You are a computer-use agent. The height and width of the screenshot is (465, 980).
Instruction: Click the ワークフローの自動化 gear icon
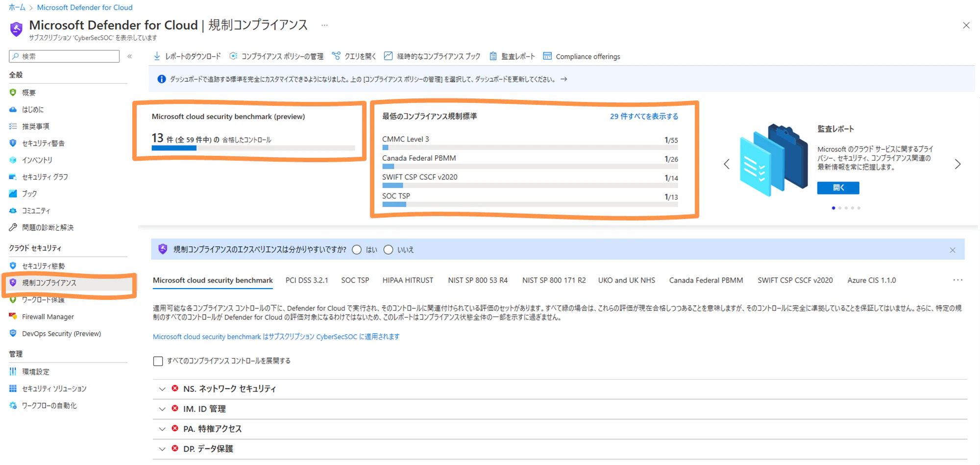point(13,405)
